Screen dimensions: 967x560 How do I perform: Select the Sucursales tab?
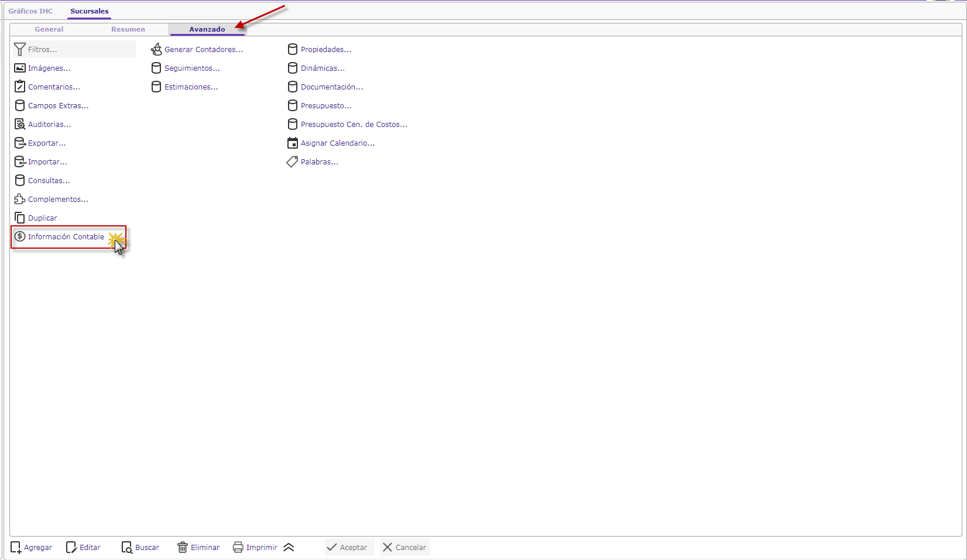(x=90, y=11)
